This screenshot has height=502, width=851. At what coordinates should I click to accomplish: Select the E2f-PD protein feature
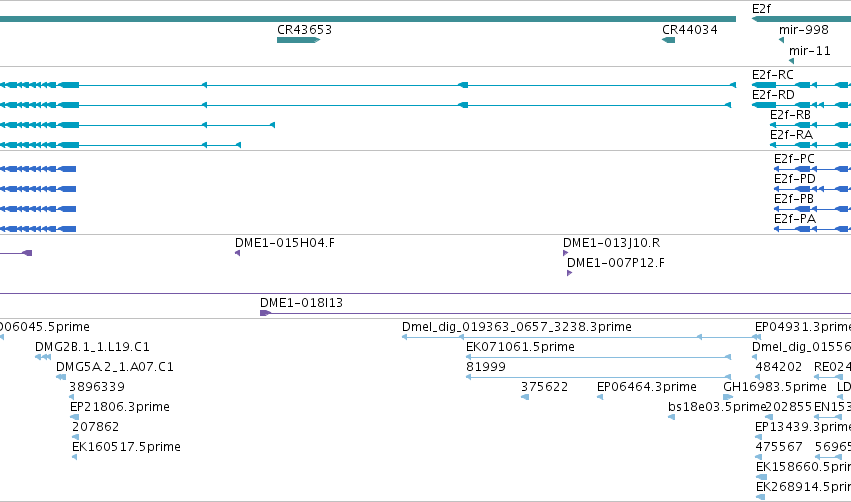click(x=812, y=189)
